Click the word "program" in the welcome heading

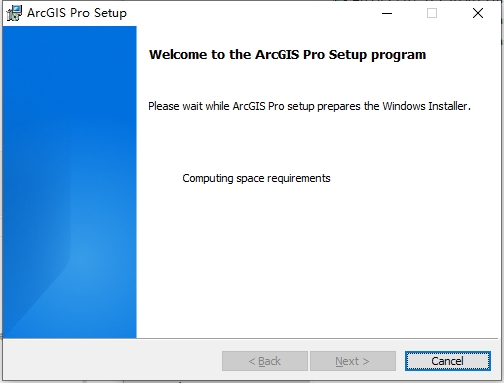tap(399, 55)
